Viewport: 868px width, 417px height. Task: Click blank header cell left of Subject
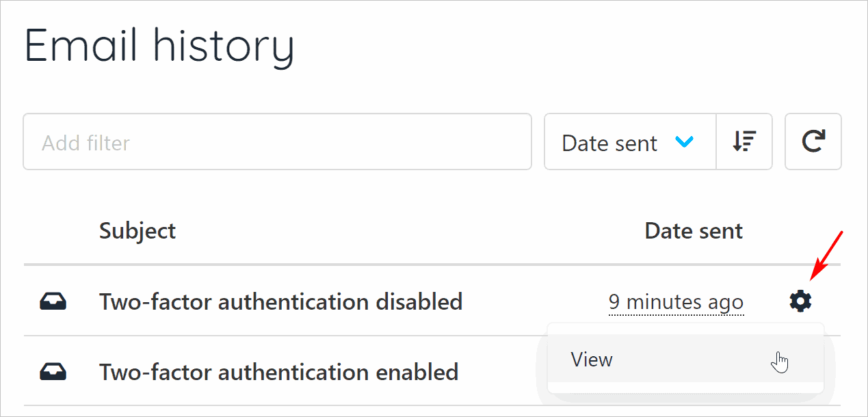[x=53, y=231]
